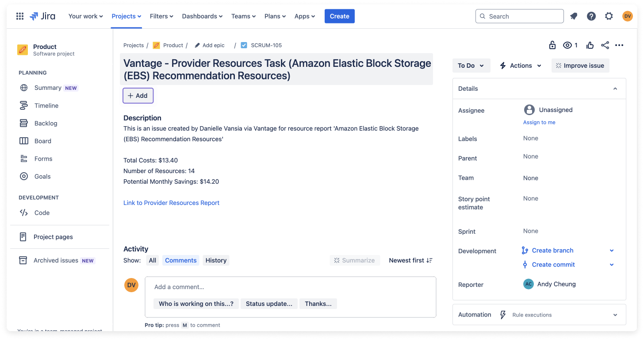Click the blue Create button
Image resolution: width=644 pixels, height=340 pixels.
[340, 16]
